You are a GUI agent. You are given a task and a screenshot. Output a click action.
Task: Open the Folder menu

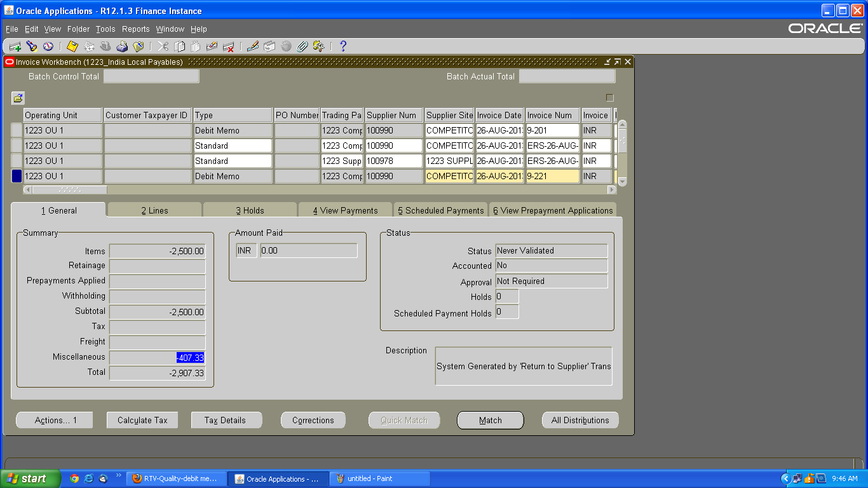79,29
